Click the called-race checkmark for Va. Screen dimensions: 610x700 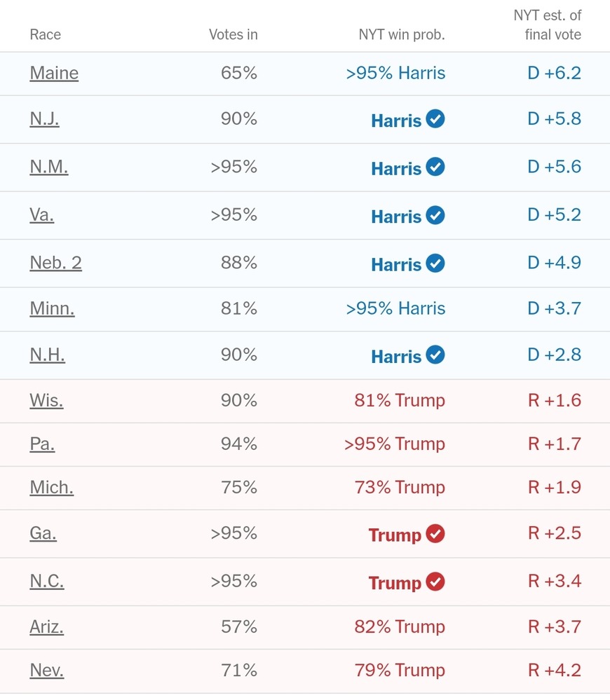pyautogui.click(x=435, y=215)
